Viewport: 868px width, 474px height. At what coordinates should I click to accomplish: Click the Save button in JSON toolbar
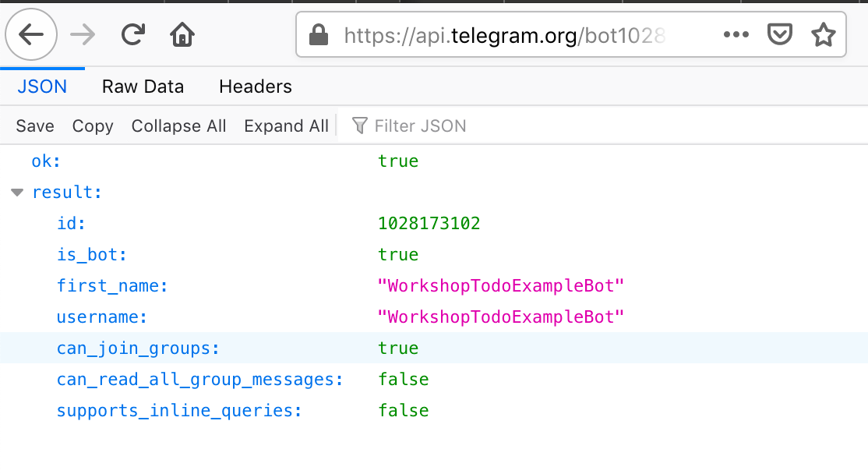[35, 126]
